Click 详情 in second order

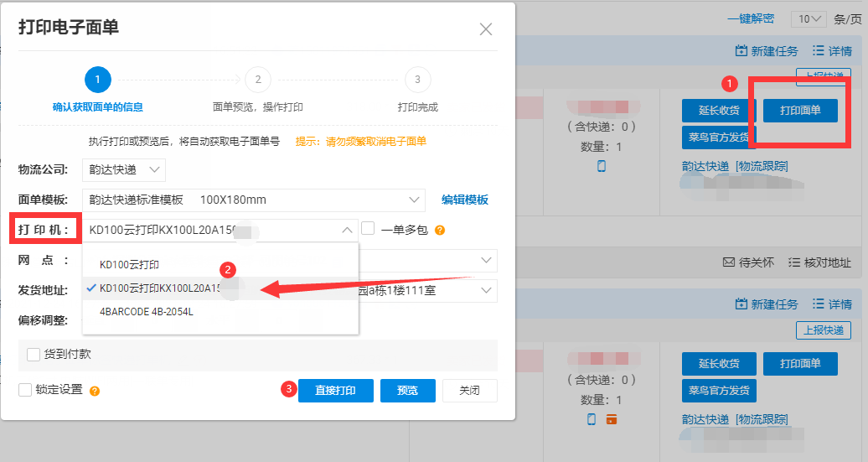point(832,304)
